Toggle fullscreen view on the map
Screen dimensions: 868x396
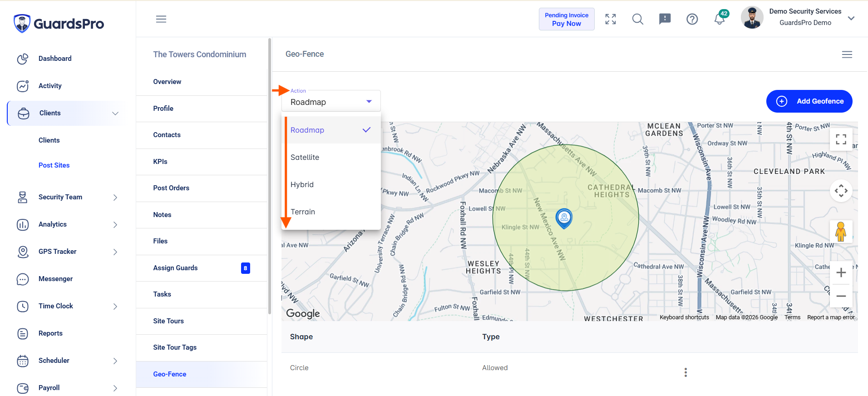click(x=841, y=139)
